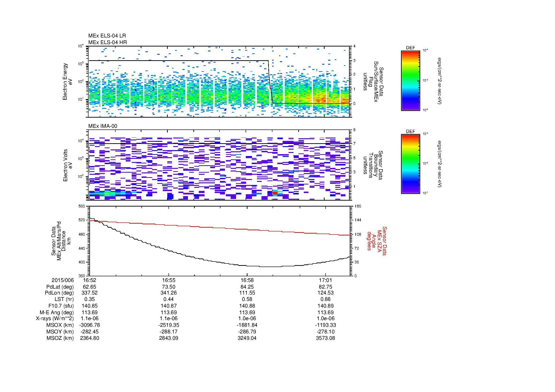Click the MSOZ value 3573.08

[326, 338]
